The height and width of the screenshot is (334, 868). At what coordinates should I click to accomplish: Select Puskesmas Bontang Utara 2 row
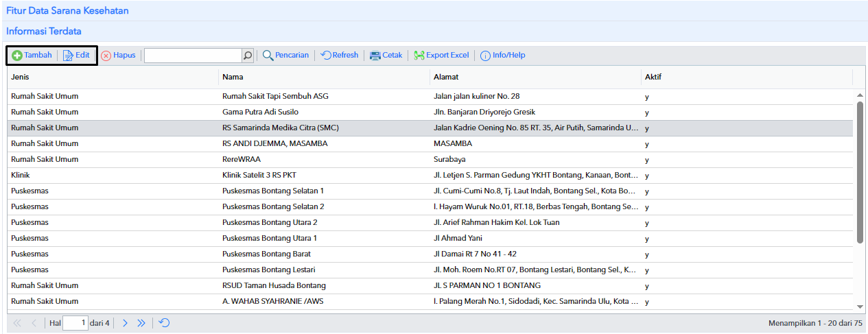click(x=430, y=222)
